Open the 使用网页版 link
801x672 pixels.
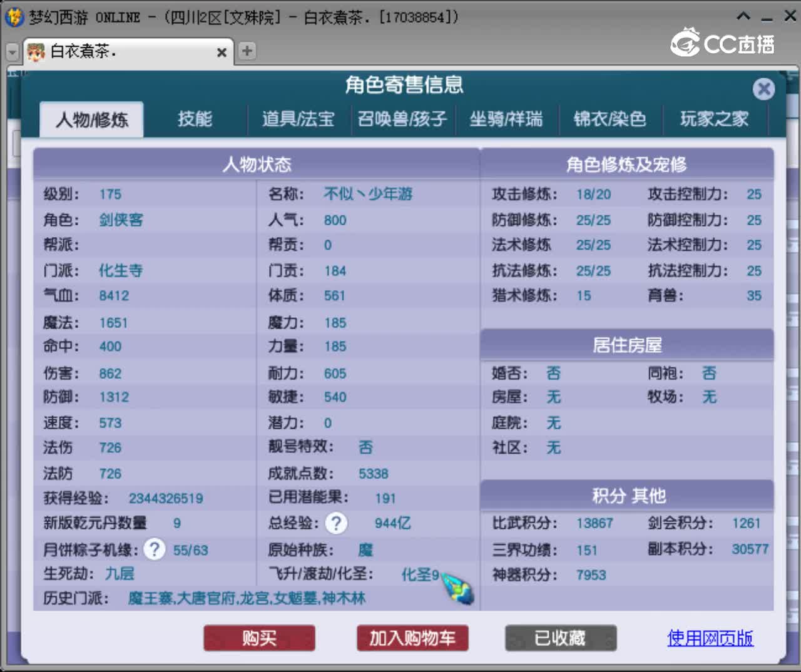pyautogui.click(x=710, y=638)
